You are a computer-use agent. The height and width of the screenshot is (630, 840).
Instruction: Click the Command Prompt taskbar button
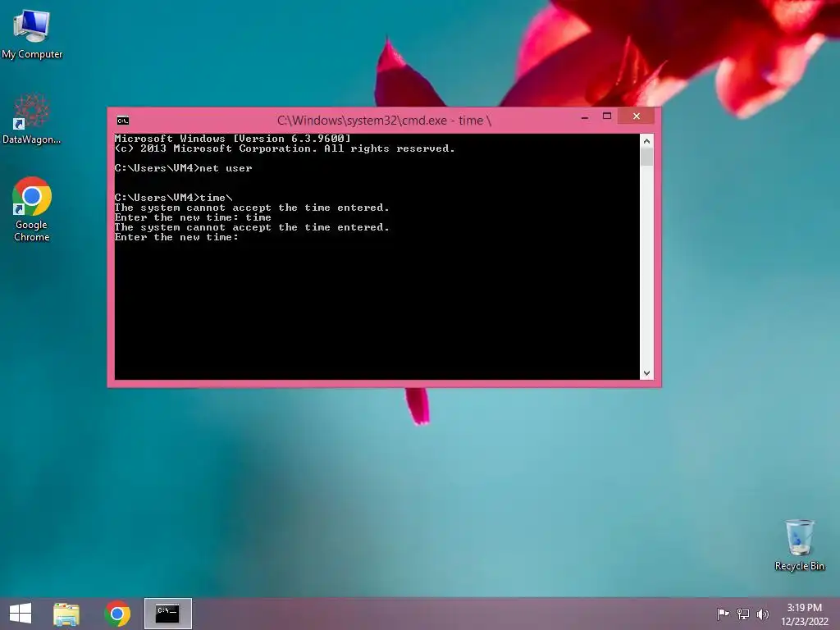click(x=167, y=614)
